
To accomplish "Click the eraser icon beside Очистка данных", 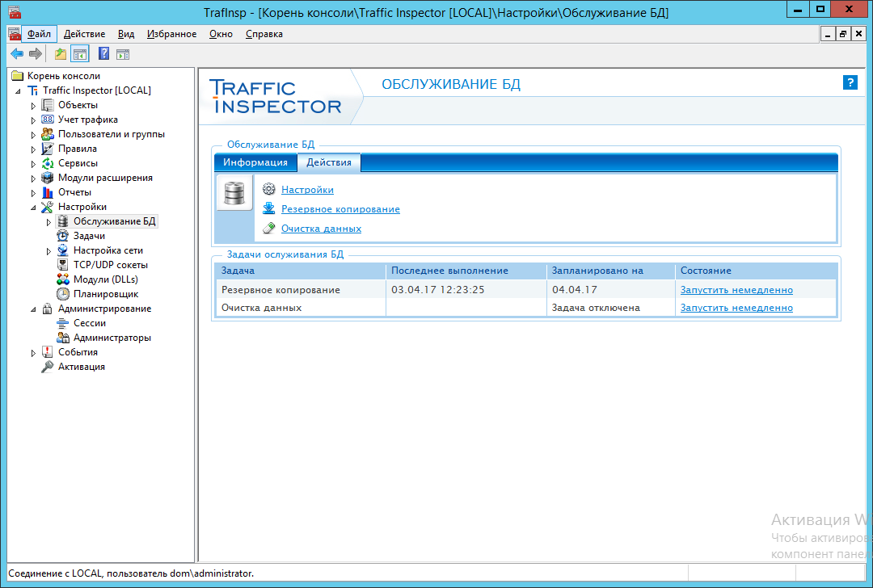I will click(x=269, y=228).
